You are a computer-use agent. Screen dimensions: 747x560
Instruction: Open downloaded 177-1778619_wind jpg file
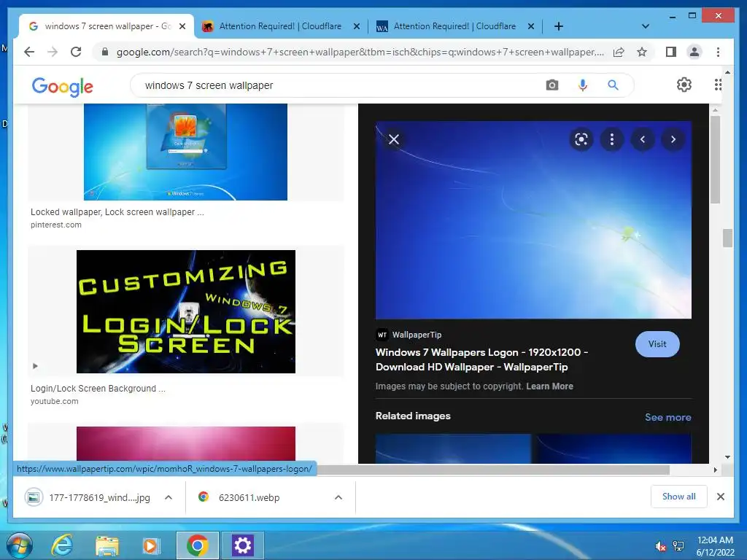(x=88, y=497)
